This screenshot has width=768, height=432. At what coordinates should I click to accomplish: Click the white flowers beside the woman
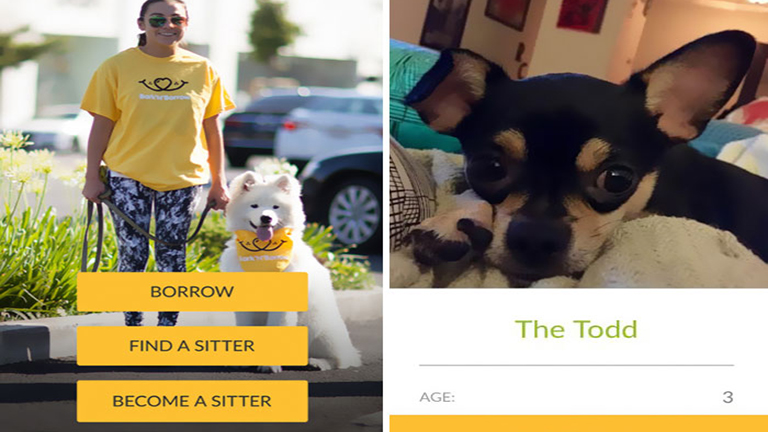pos(27,162)
